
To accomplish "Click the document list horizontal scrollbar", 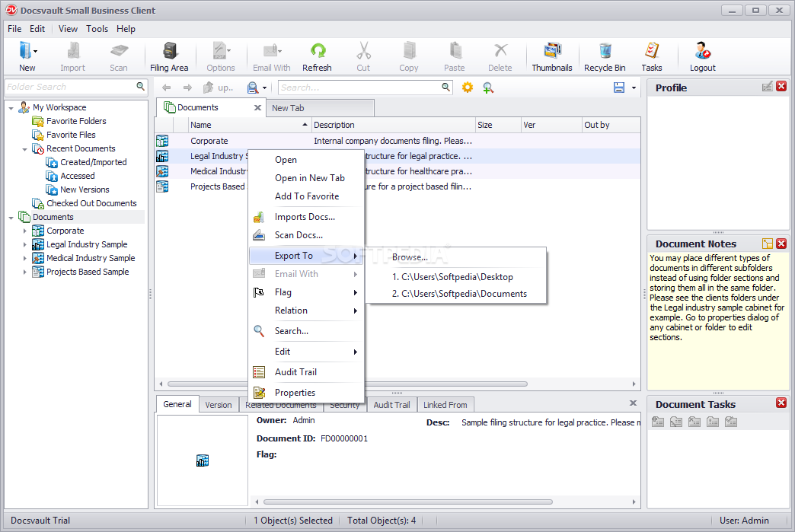I will (x=347, y=384).
